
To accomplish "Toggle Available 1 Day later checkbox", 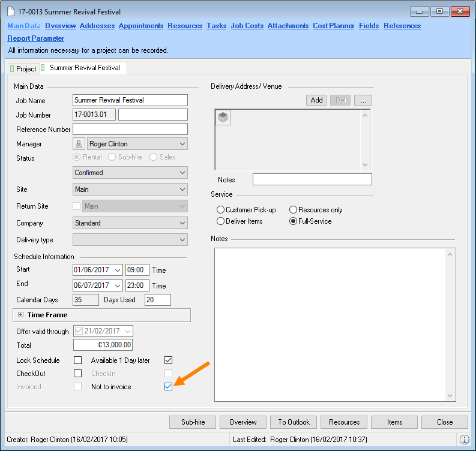I will pyautogui.click(x=168, y=360).
